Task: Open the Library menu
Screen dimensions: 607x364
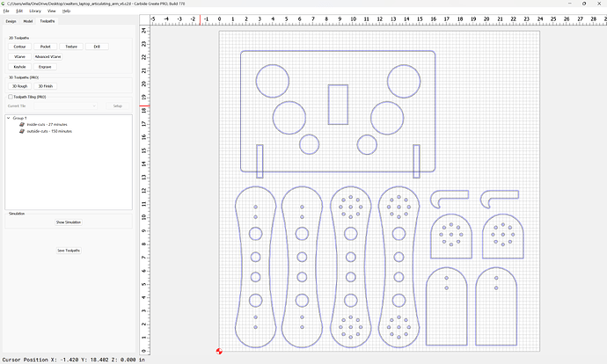Action: (x=35, y=11)
